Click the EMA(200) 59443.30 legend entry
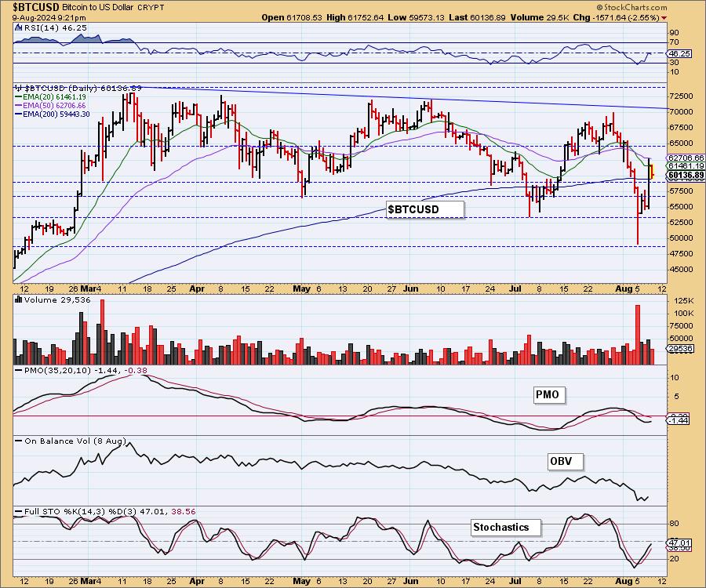Image resolution: width=706 pixels, height=588 pixels. (x=56, y=114)
